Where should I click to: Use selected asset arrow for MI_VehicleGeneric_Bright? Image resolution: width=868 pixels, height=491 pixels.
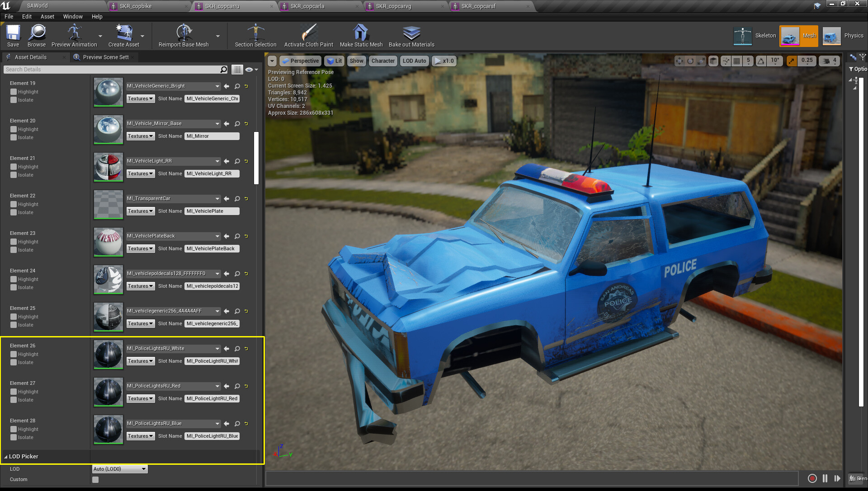[x=226, y=86]
